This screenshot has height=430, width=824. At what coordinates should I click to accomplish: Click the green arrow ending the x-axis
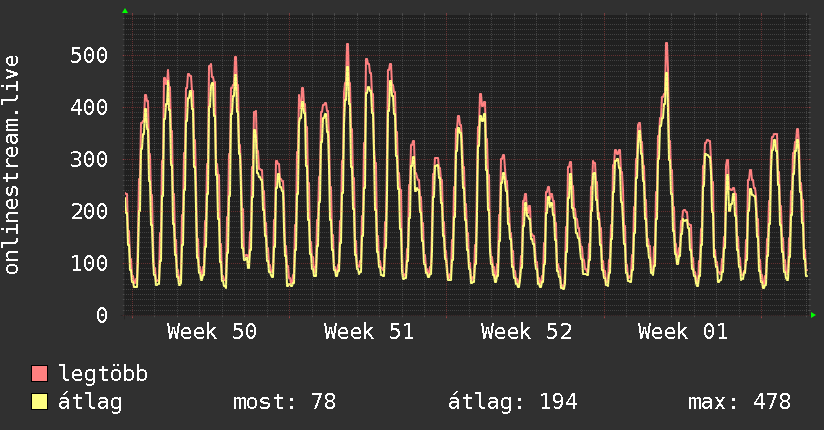point(813,315)
